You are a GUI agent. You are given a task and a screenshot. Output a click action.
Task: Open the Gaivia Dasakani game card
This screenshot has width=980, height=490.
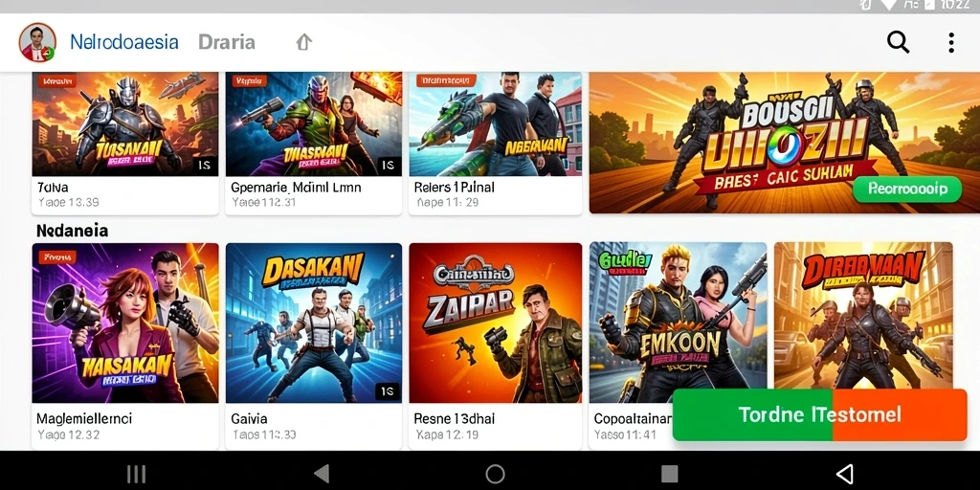click(313, 346)
